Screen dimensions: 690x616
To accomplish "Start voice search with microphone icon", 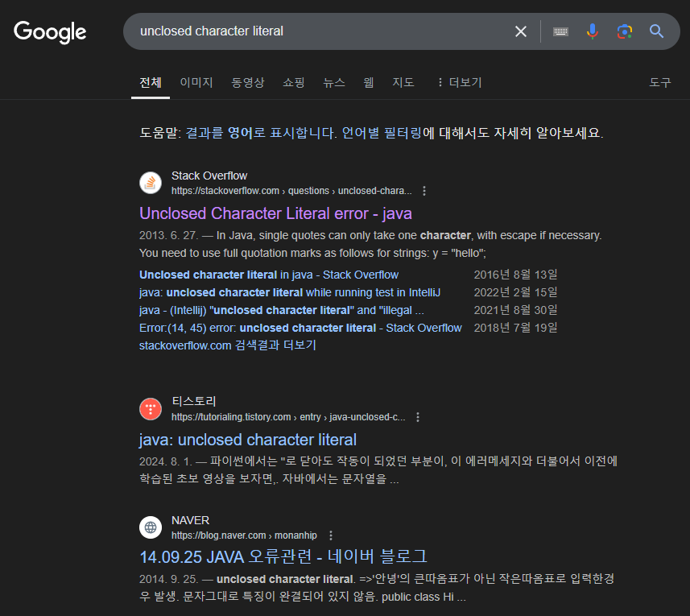I will pyautogui.click(x=593, y=31).
